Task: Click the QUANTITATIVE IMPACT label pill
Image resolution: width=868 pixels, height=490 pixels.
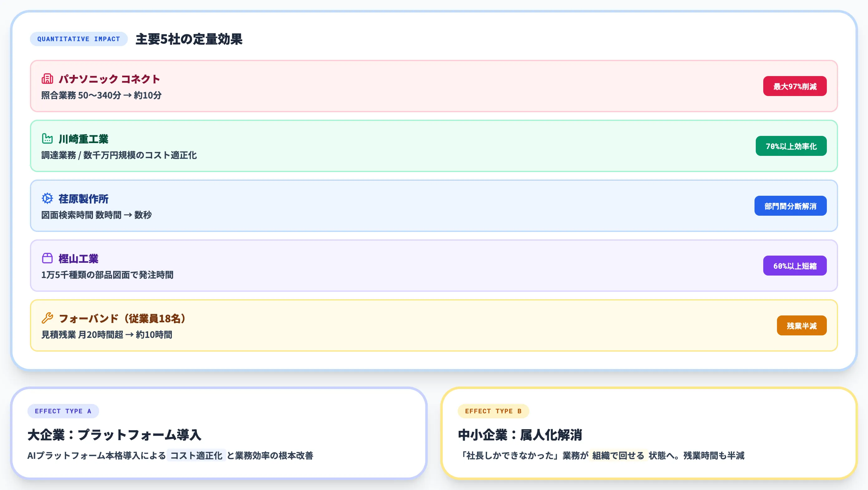Action: click(x=79, y=39)
